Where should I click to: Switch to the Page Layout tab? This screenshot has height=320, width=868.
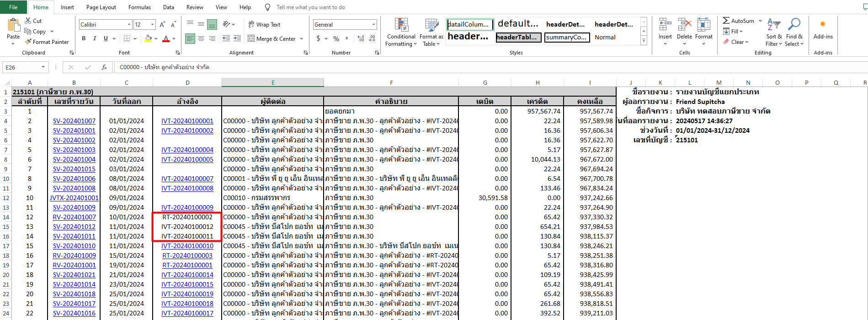[101, 7]
